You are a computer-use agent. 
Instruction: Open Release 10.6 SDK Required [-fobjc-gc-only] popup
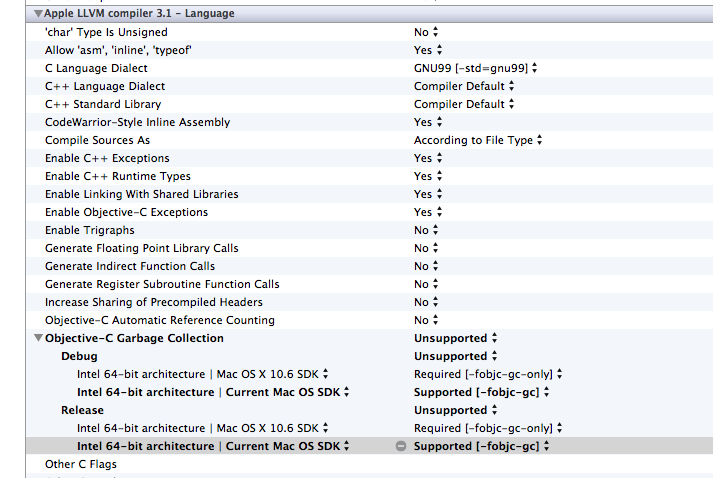[x=488, y=428]
